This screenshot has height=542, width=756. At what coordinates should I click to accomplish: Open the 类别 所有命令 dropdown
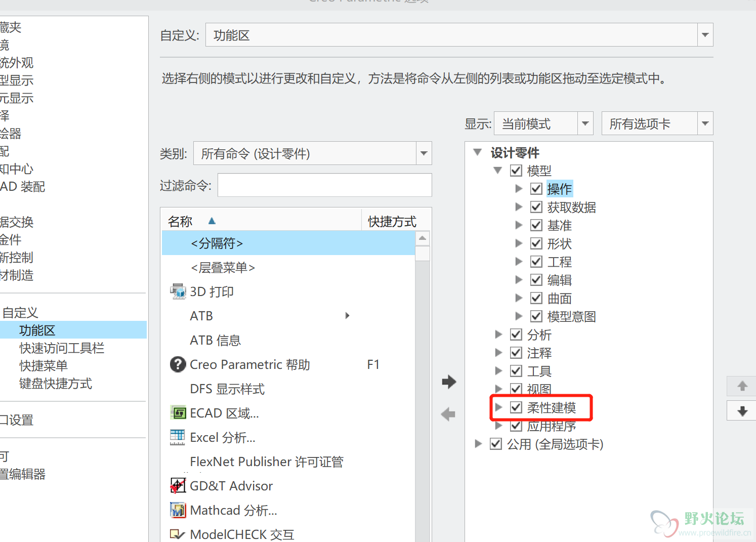click(x=424, y=153)
